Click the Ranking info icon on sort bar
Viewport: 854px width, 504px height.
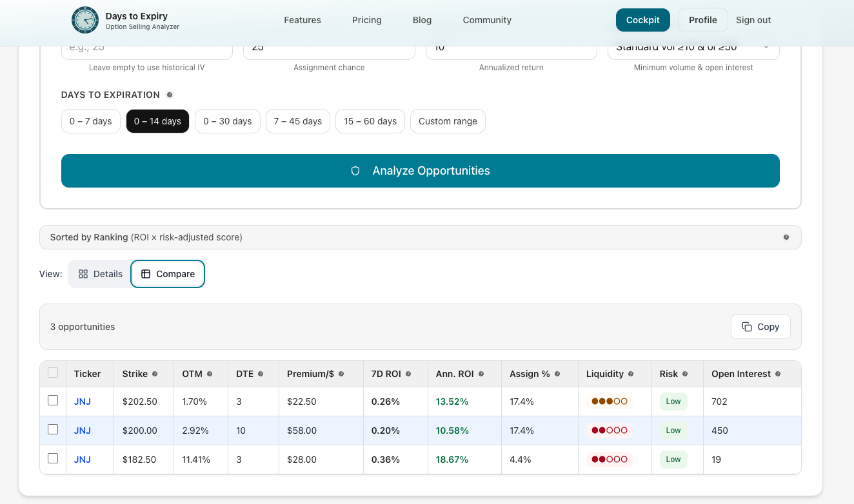coord(786,237)
